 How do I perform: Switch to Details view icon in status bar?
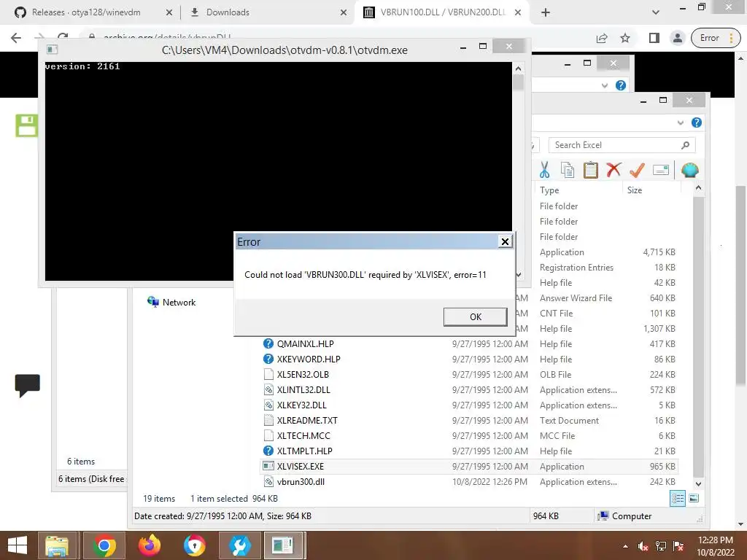pos(678,499)
